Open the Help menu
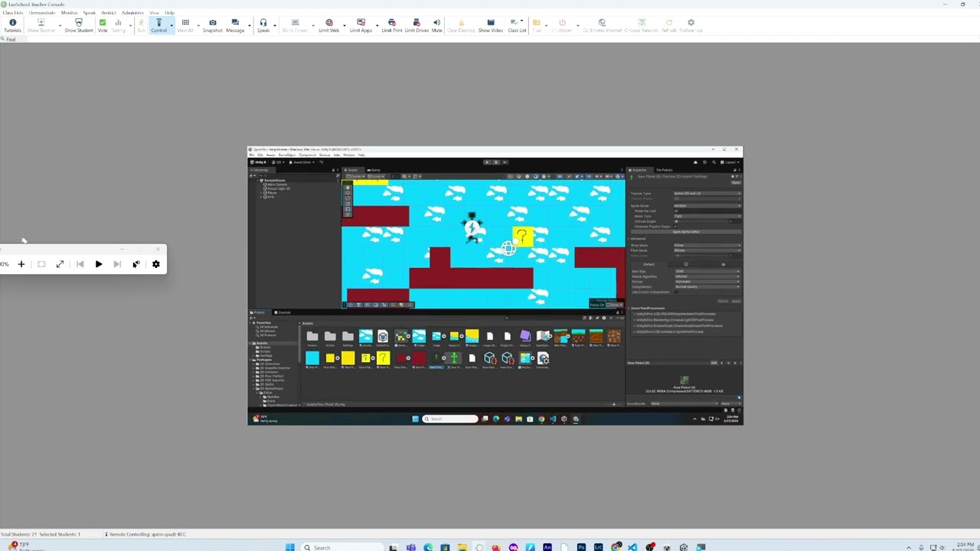Screen dimensions: 980x551 point(169,13)
